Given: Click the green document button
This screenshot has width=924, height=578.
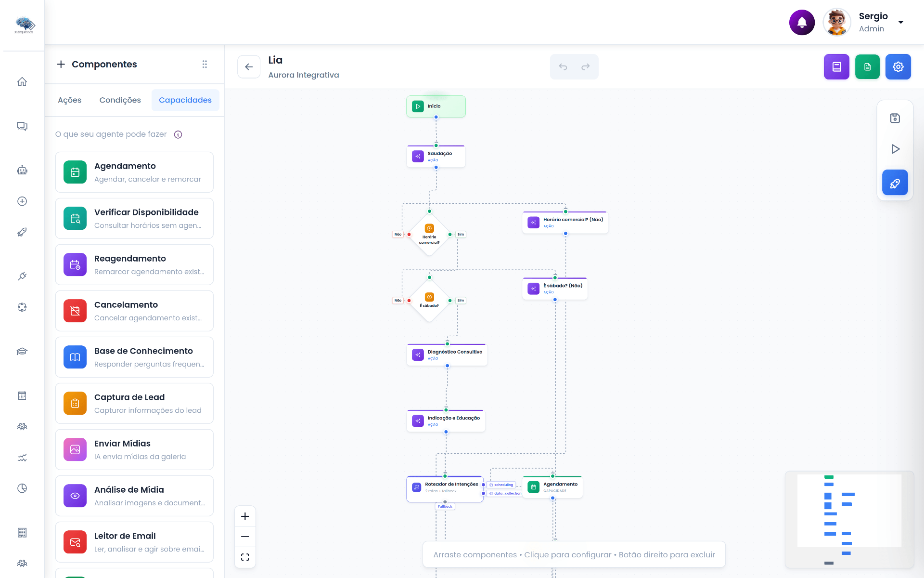Looking at the screenshot, I should click(867, 66).
